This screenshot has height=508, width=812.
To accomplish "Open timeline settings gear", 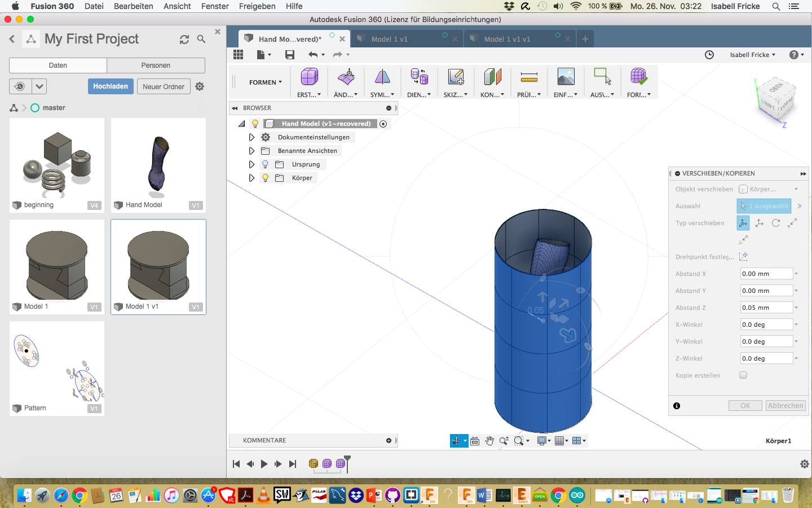I will [805, 464].
